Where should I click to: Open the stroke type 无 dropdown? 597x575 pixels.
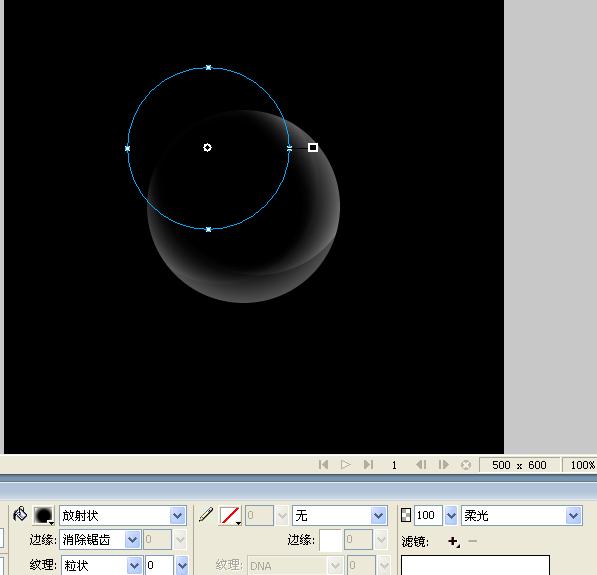pos(378,516)
